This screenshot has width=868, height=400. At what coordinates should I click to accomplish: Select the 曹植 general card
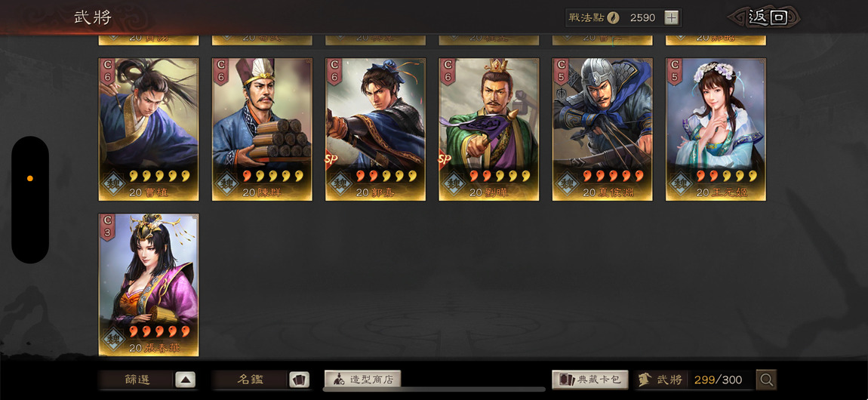[149, 129]
